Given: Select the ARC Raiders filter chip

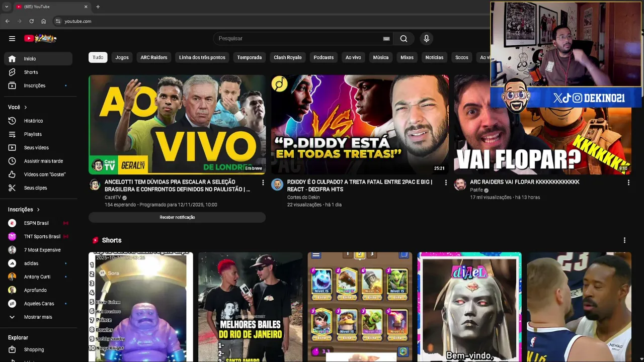Looking at the screenshot, I should [x=153, y=57].
